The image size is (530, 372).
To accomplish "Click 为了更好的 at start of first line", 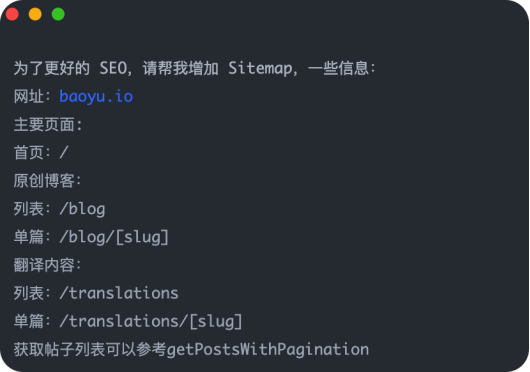I will (x=52, y=68).
